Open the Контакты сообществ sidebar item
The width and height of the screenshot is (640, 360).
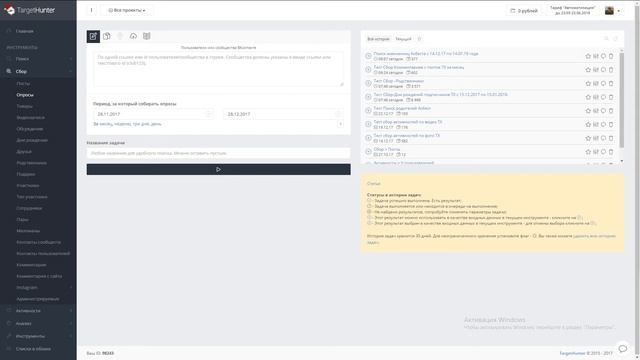point(38,242)
